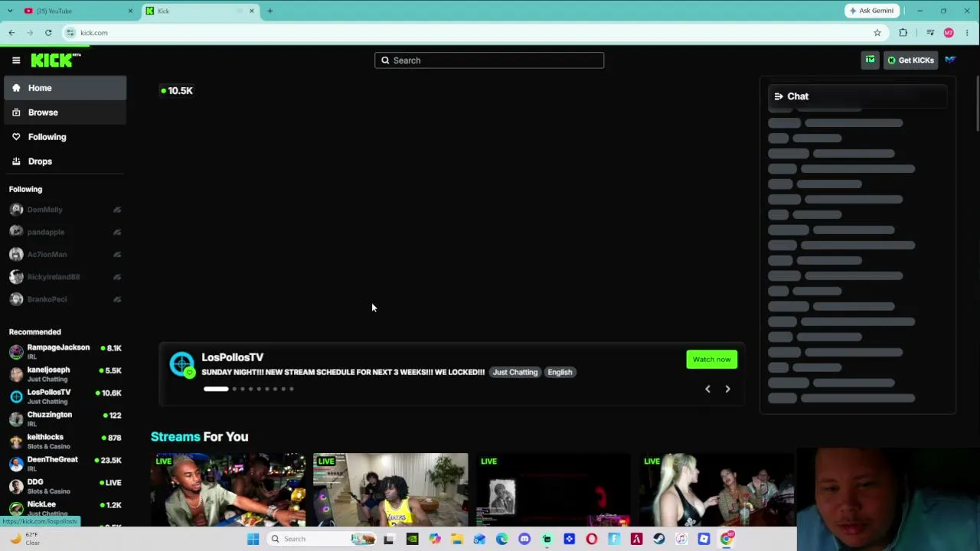
Task: Open recommended channel NickLee
Action: (x=65, y=509)
